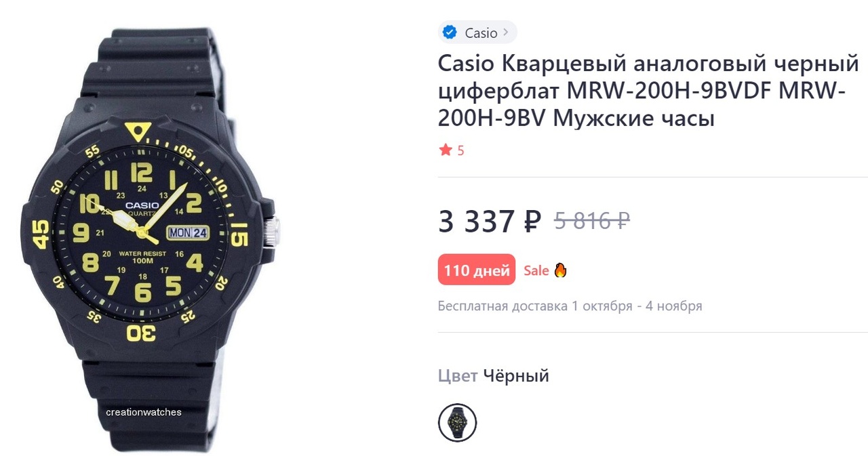Screen dimensions: 868x456
Task: Click the fire icon next to Sale
Action: pyautogui.click(x=560, y=270)
